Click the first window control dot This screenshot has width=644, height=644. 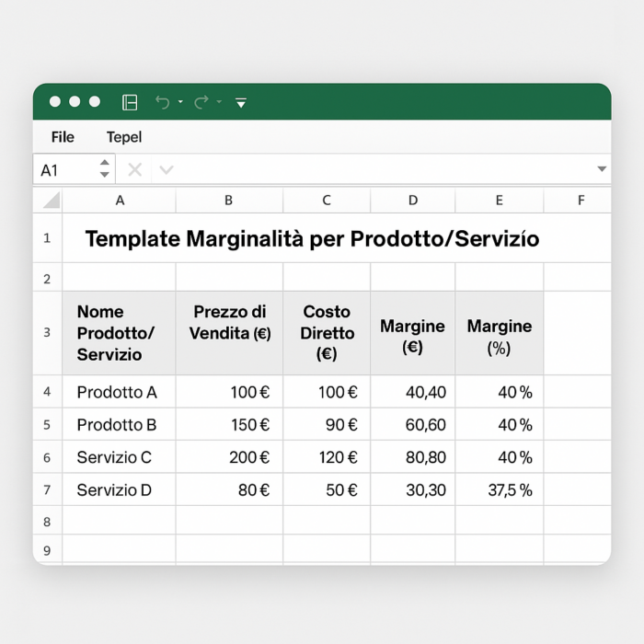click(x=55, y=101)
